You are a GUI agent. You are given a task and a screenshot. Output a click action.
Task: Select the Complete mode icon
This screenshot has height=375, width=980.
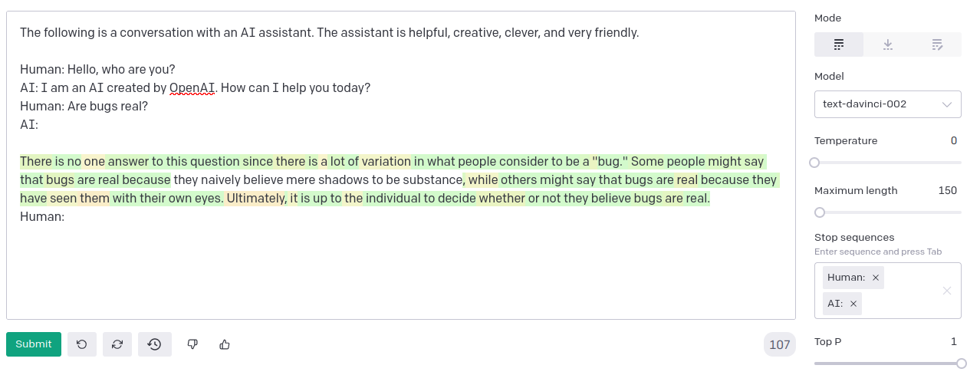[839, 45]
